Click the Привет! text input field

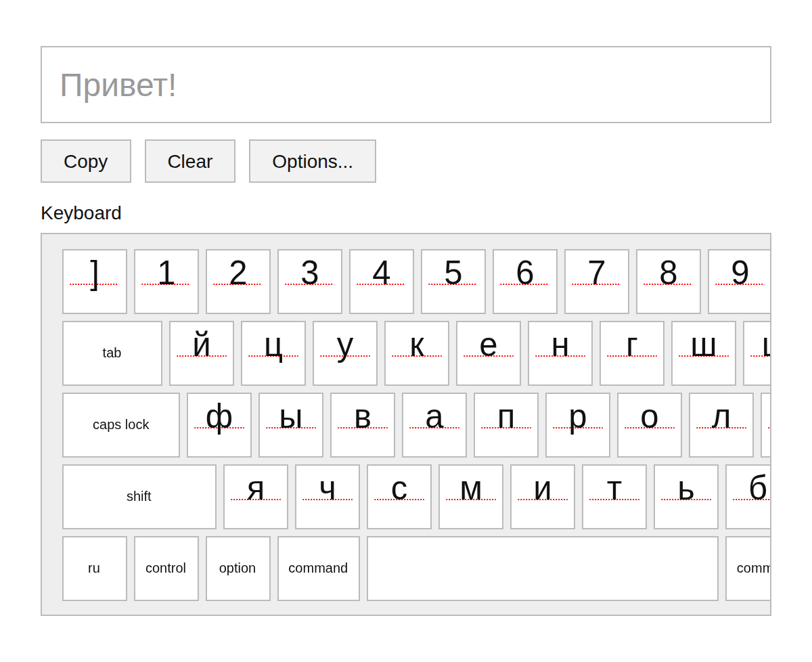[x=406, y=85]
